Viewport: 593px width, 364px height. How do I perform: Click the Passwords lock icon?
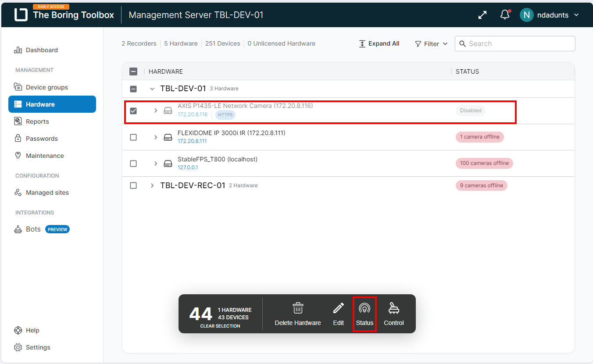(18, 139)
